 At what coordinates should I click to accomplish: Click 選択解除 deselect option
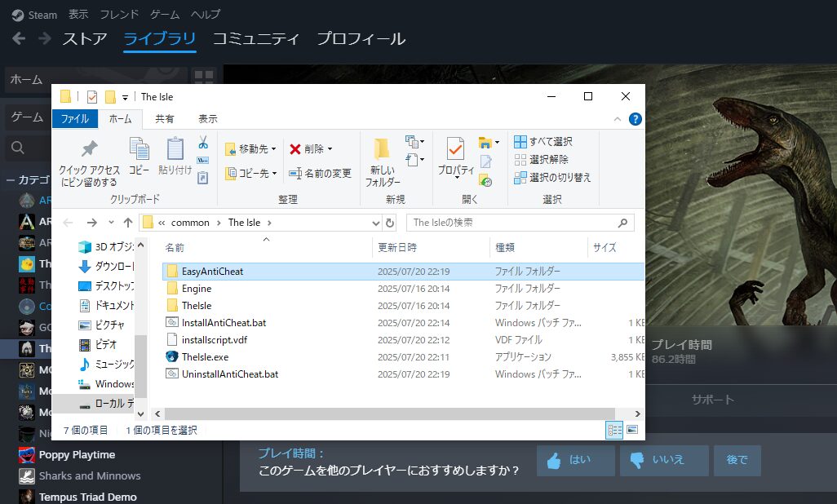coord(541,159)
